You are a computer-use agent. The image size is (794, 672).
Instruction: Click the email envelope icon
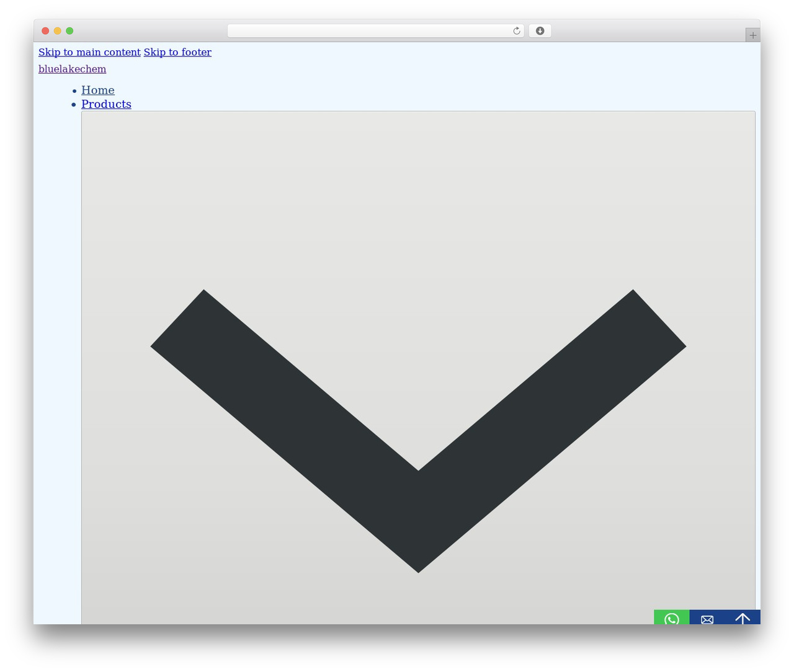pyautogui.click(x=707, y=619)
